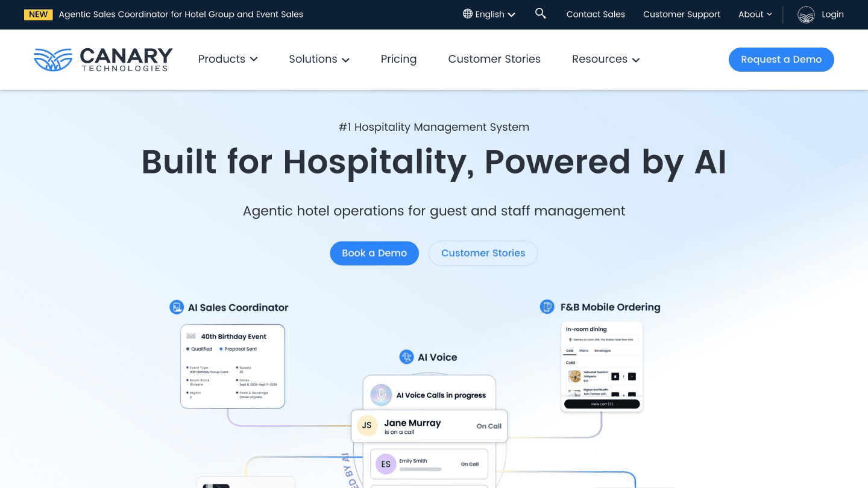Click the View cart button
This screenshot has height=488, width=868.
(602, 404)
